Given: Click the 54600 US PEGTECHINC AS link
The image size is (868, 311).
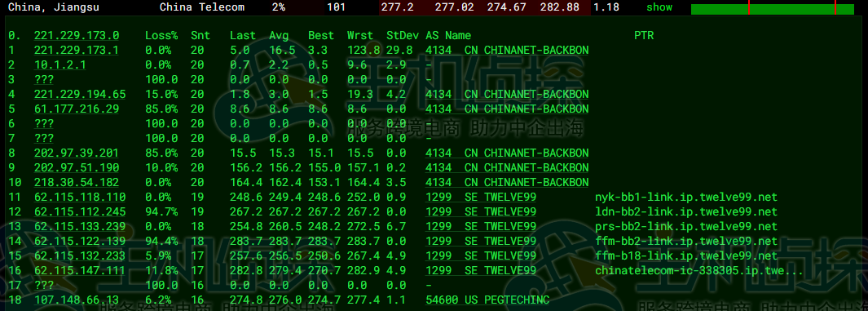Looking at the screenshot, I should (x=487, y=300).
